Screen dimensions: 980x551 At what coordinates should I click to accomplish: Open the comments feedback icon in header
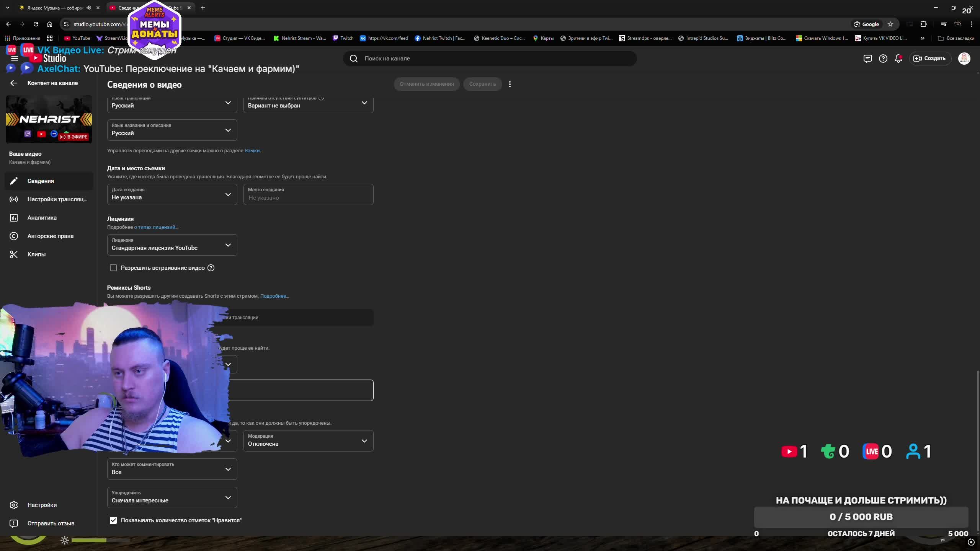867,59
